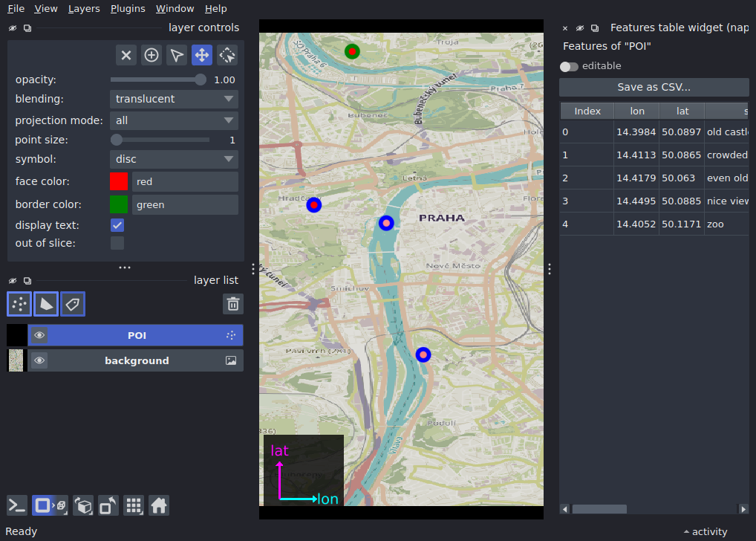This screenshot has height=541, width=756.
Task: Select the background layer row
Action: coord(135,360)
